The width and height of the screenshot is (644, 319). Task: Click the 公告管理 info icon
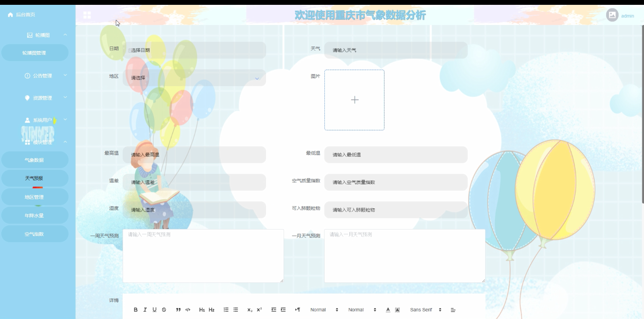pyautogui.click(x=28, y=76)
